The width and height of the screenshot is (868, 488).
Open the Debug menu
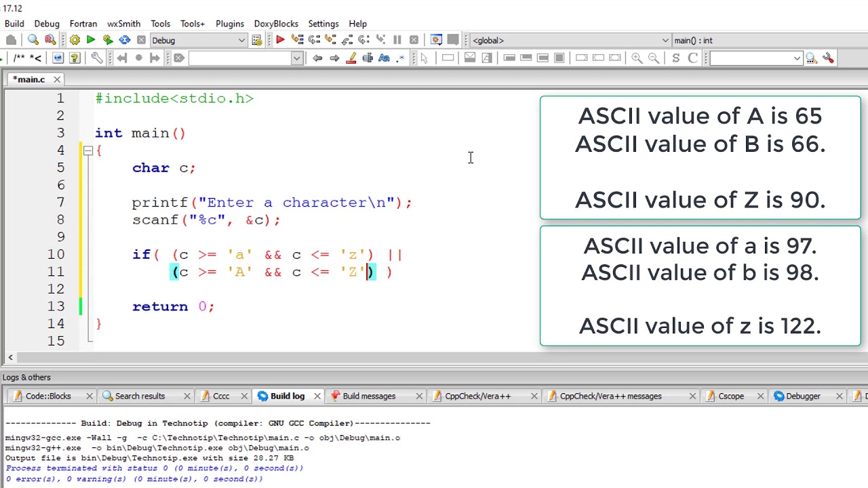click(47, 24)
